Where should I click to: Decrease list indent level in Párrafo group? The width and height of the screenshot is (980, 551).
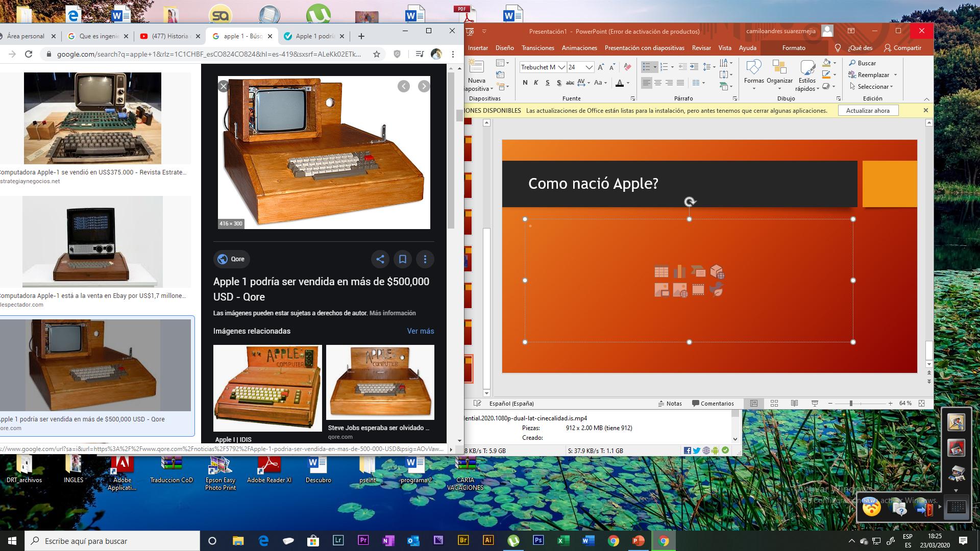coord(683,67)
